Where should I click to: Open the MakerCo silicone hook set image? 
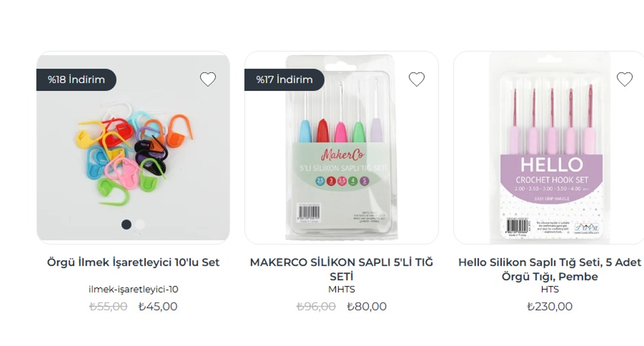click(341, 155)
